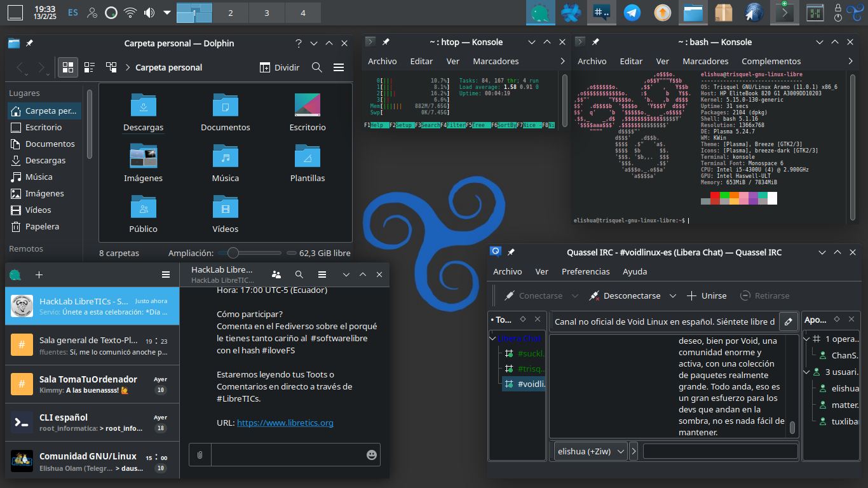
Task: Switch Dolphin to icons view mode
Action: [68, 67]
